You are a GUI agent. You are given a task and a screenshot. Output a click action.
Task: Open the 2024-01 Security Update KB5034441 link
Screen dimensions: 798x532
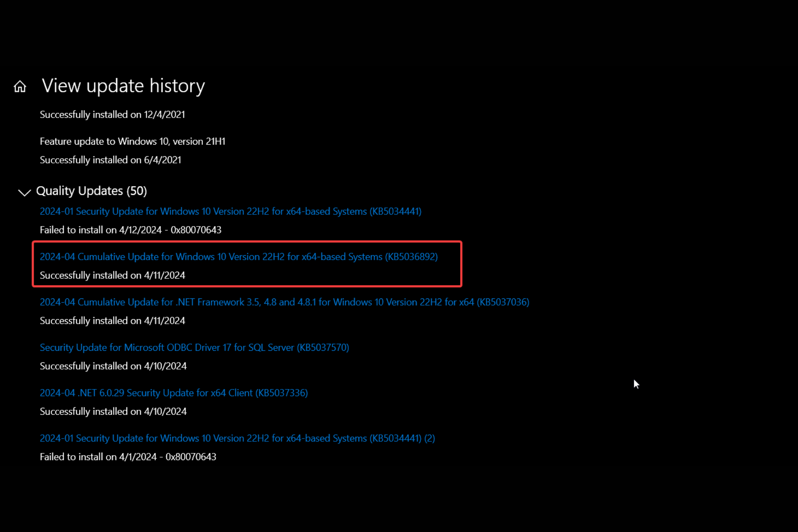[x=230, y=211]
